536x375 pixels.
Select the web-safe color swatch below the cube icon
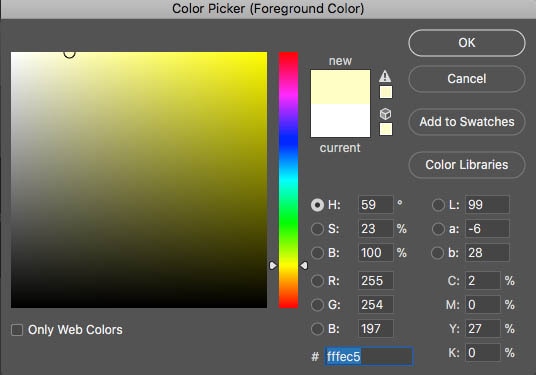coord(386,129)
